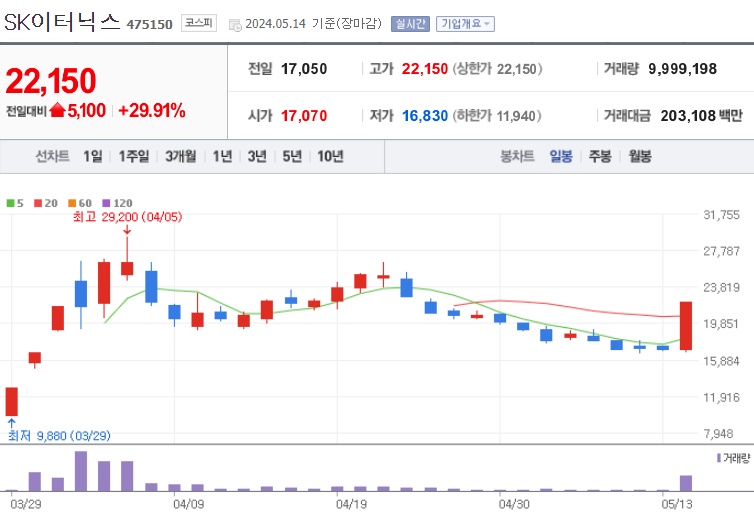Click the stock code 475150
The width and height of the screenshot is (754, 522).
point(150,25)
